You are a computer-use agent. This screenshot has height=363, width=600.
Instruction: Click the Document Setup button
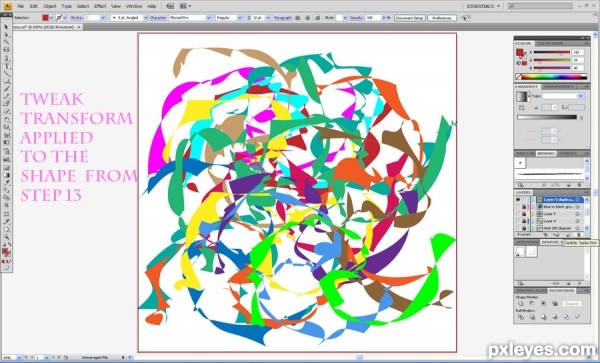click(x=409, y=18)
